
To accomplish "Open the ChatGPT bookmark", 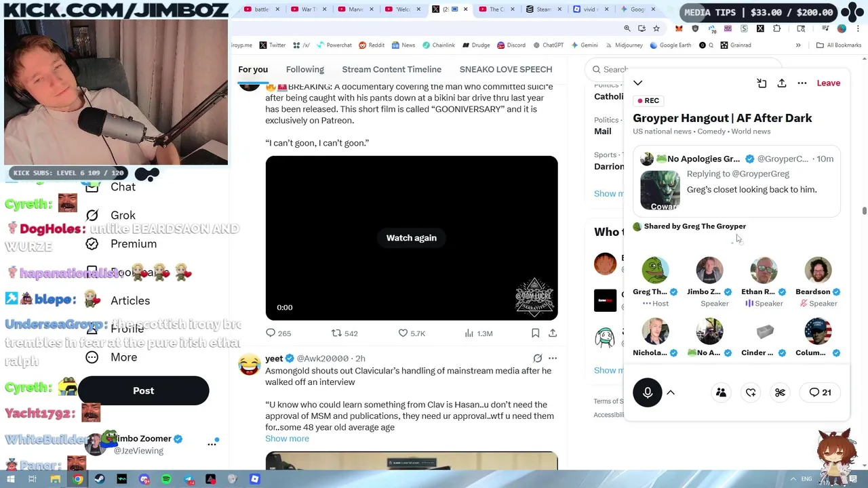I will tap(548, 45).
